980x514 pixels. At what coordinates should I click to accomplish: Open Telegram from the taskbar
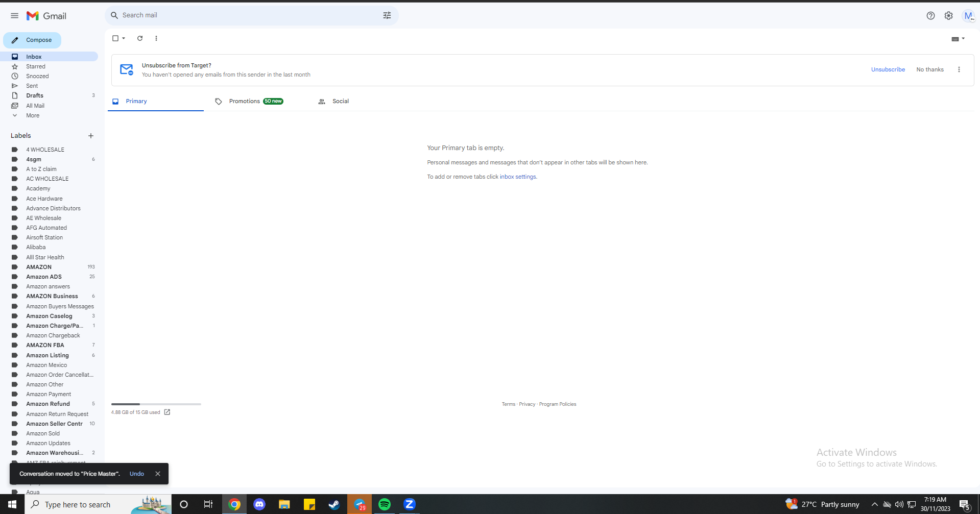point(360,504)
